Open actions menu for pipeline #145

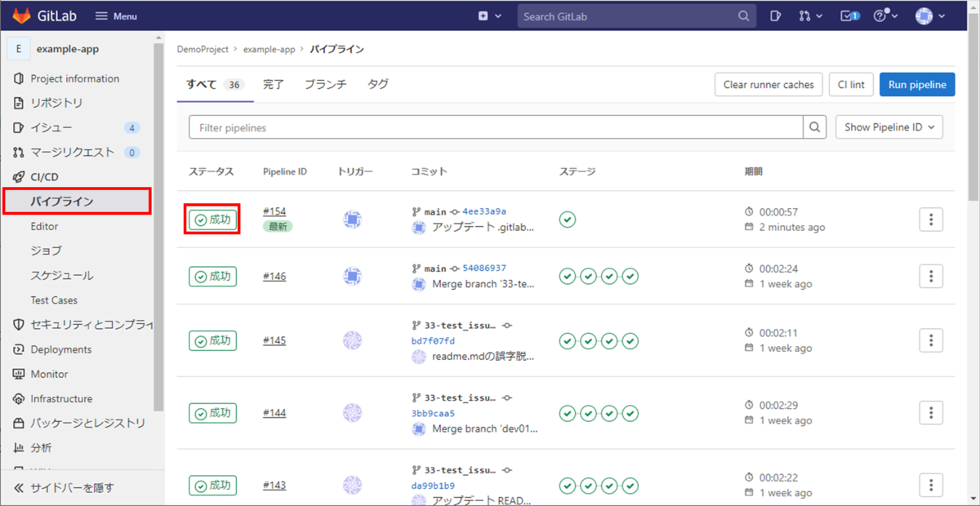tap(931, 341)
